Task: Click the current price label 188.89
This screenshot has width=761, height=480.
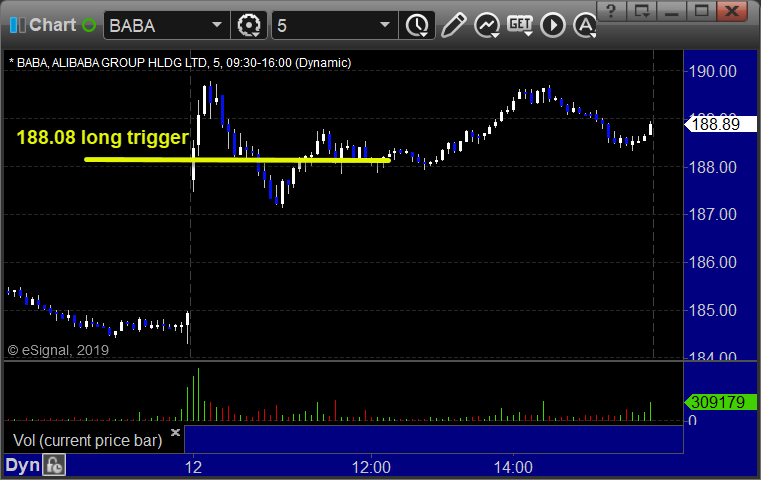Action: pos(720,124)
